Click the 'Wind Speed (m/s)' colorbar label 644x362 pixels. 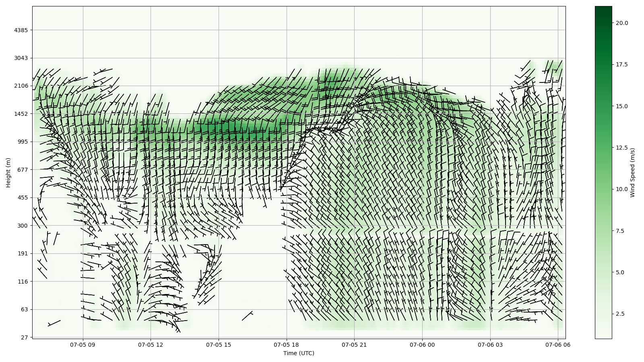[x=632, y=173]
